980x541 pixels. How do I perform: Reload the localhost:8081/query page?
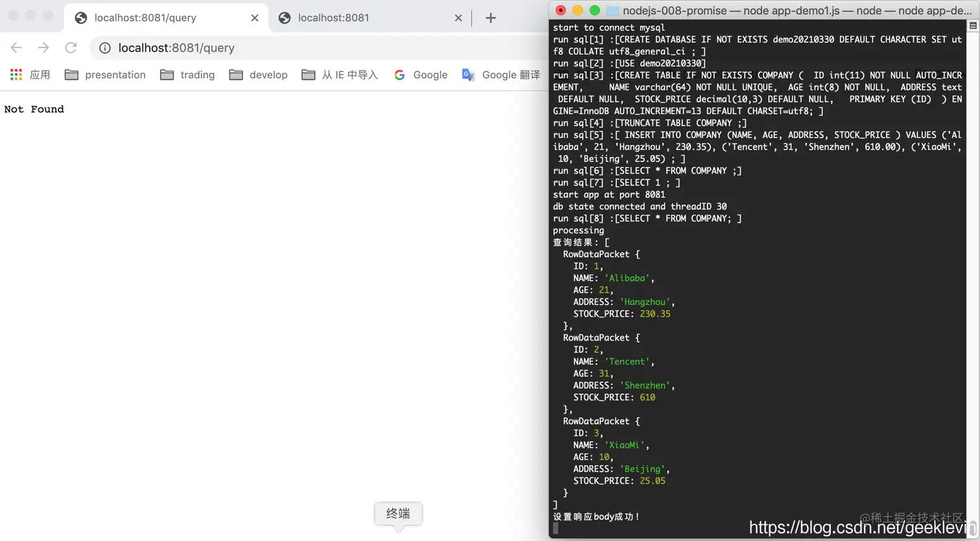(x=71, y=47)
